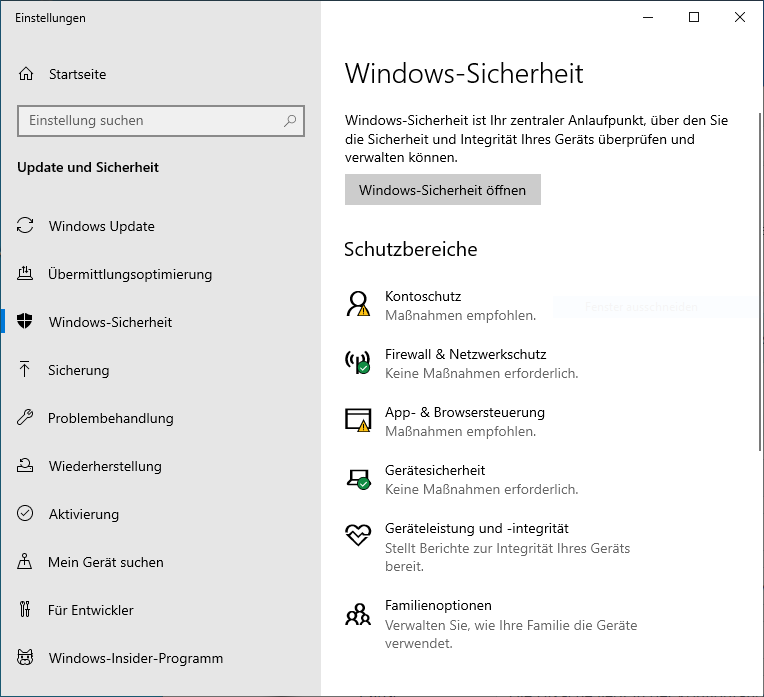Click the Startseite home icon
Screen dimensions: 764x697
tap(26, 74)
